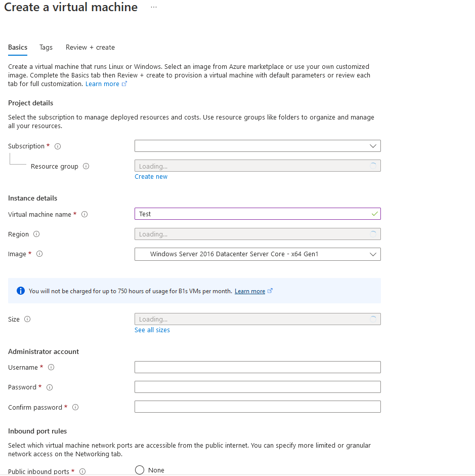Viewport: 475px width, 476px height.
Task: Click the Region info icon
Action: point(36,234)
